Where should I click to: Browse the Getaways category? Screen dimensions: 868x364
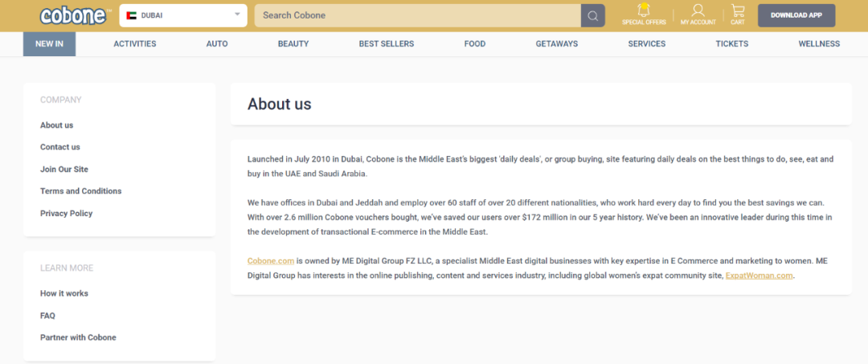[557, 44]
